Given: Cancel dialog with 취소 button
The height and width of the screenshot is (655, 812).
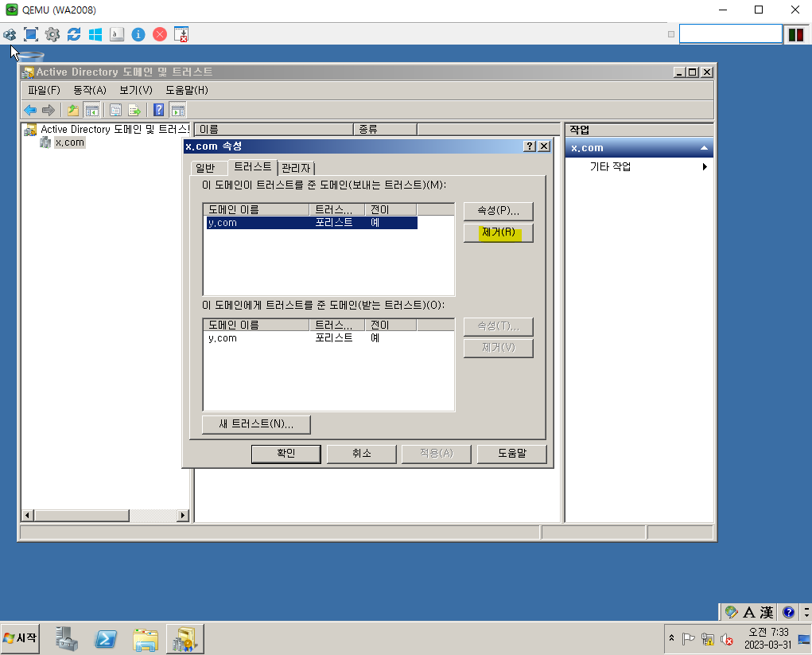Looking at the screenshot, I should click(362, 454).
